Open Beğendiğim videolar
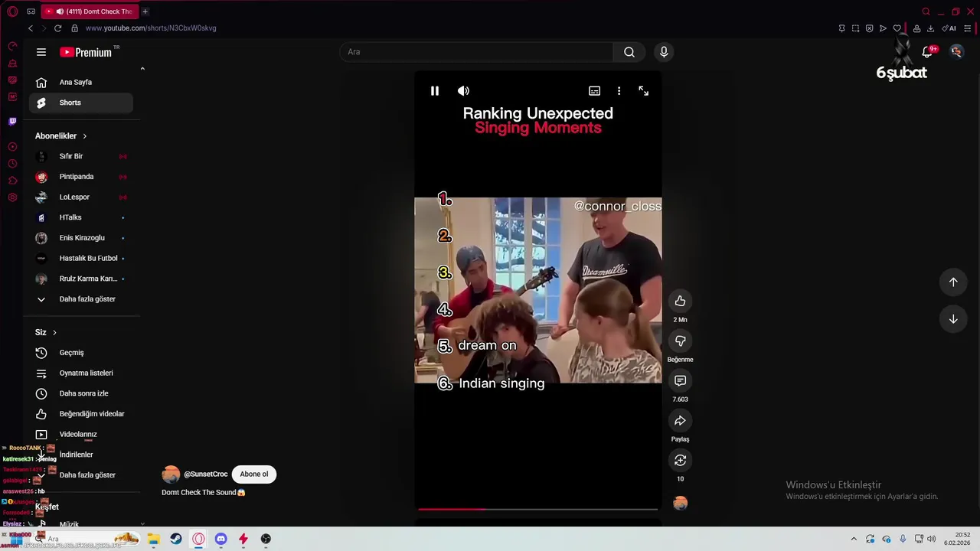This screenshot has width=980, height=551. point(81,414)
